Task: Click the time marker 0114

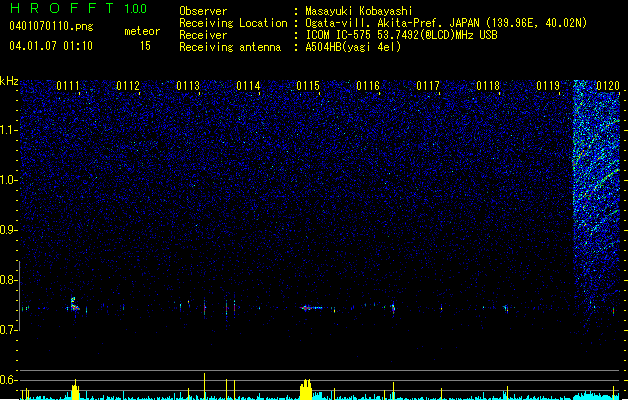Action: (248, 86)
